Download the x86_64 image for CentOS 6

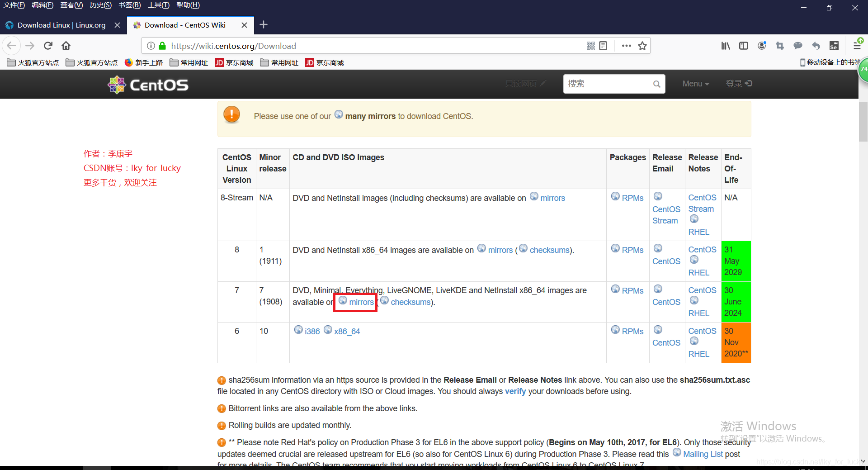(347, 332)
